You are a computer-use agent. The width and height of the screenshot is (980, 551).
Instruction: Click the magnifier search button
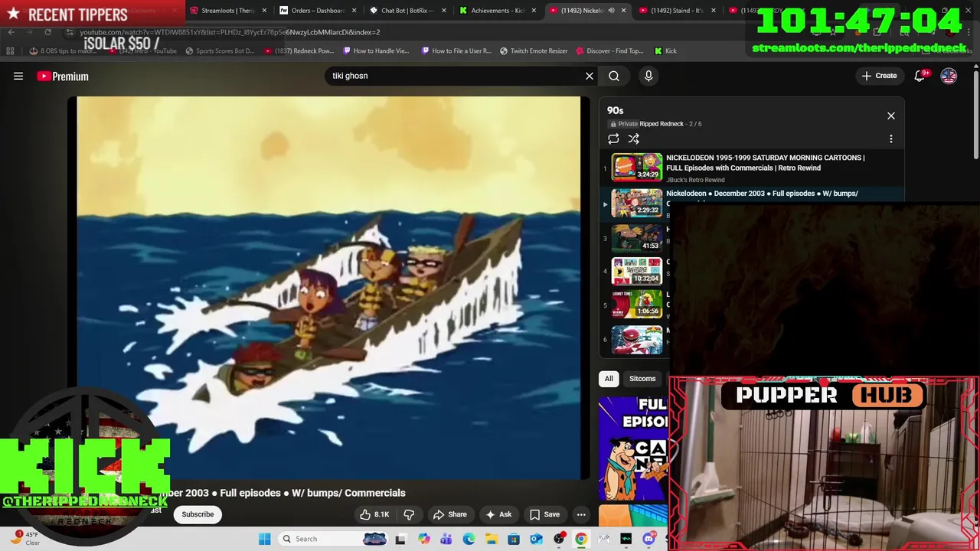pyautogui.click(x=614, y=76)
